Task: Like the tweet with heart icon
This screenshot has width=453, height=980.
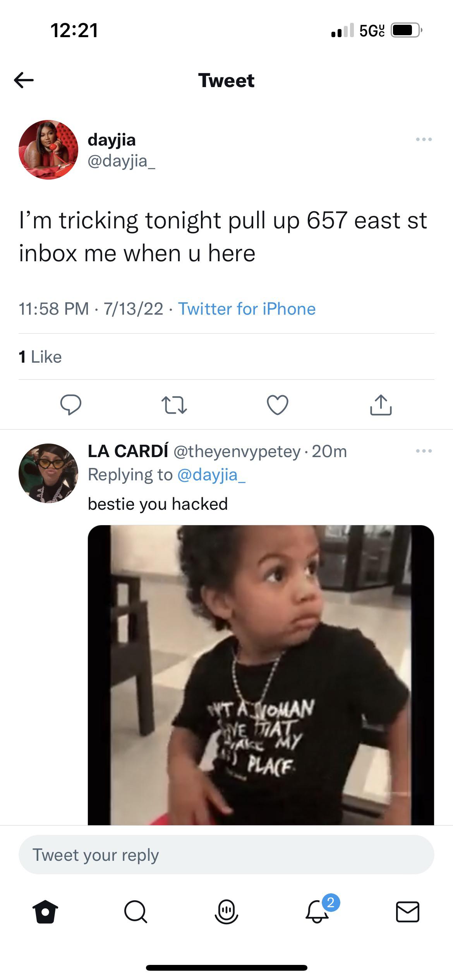Action: tap(278, 405)
